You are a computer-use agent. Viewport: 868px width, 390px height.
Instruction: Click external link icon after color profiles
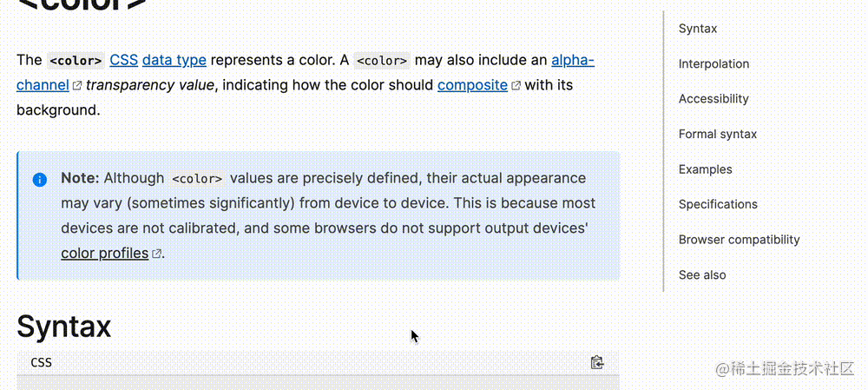point(156,254)
